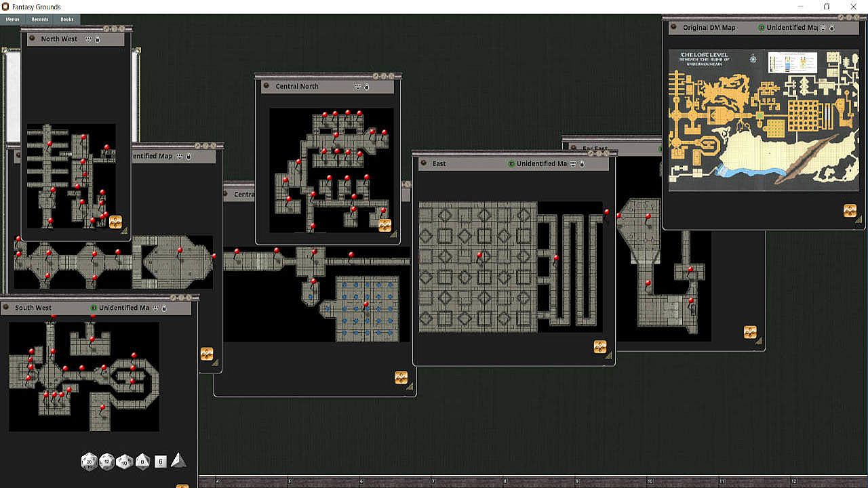868x488 pixels.
Task: Open the orange toolbar button of the 'Centra' map window
Action: 401,378
